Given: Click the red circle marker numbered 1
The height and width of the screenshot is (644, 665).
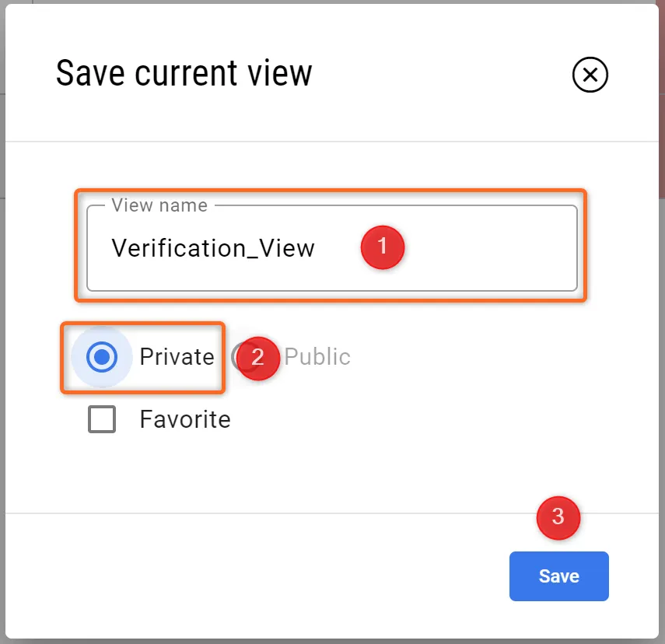Looking at the screenshot, I should coord(382,247).
